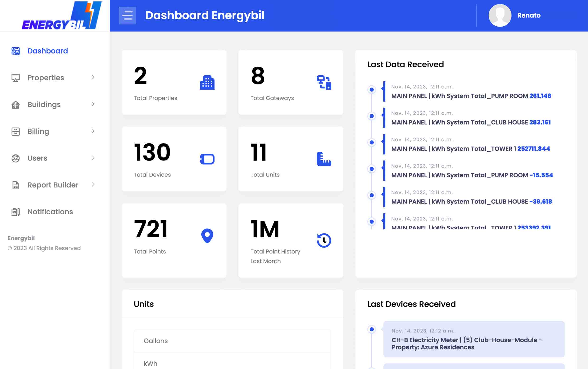
Task: Click the timeline dot beside CLUB HOUSE 283.161
Action: tap(372, 116)
